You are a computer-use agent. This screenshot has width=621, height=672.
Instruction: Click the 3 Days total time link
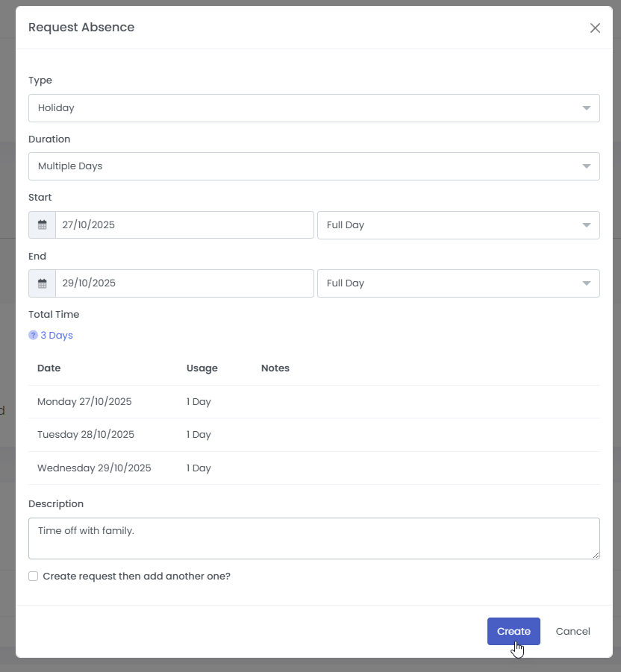point(55,335)
